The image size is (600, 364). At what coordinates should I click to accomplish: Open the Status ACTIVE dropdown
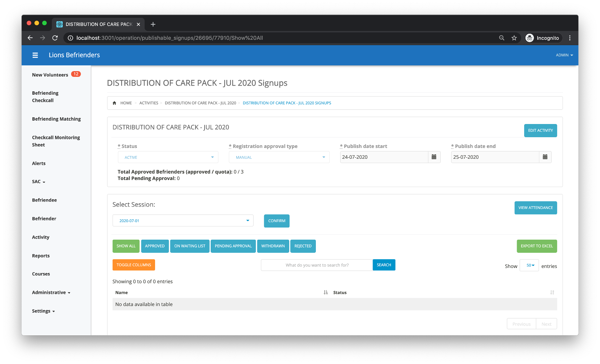(168, 157)
